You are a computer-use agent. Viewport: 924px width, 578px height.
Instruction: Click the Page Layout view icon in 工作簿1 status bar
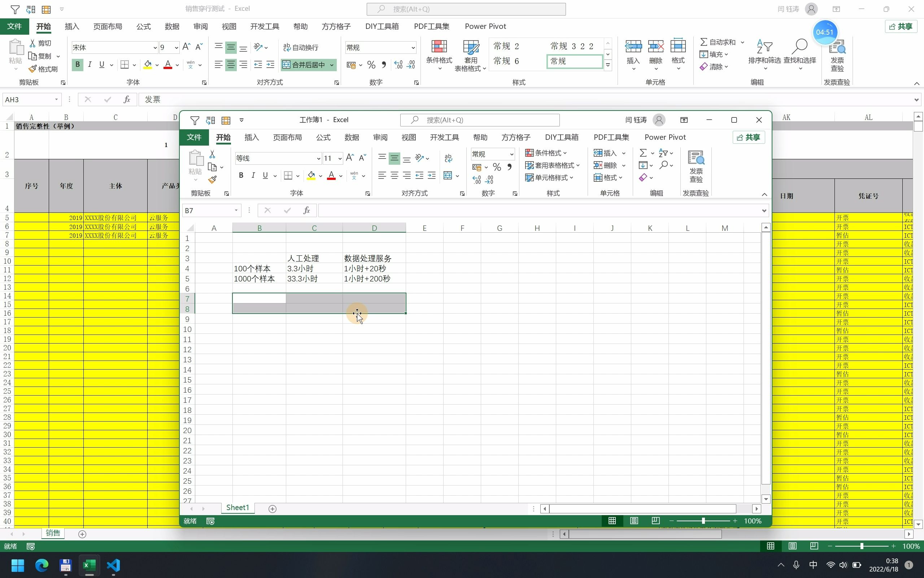click(x=634, y=521)
